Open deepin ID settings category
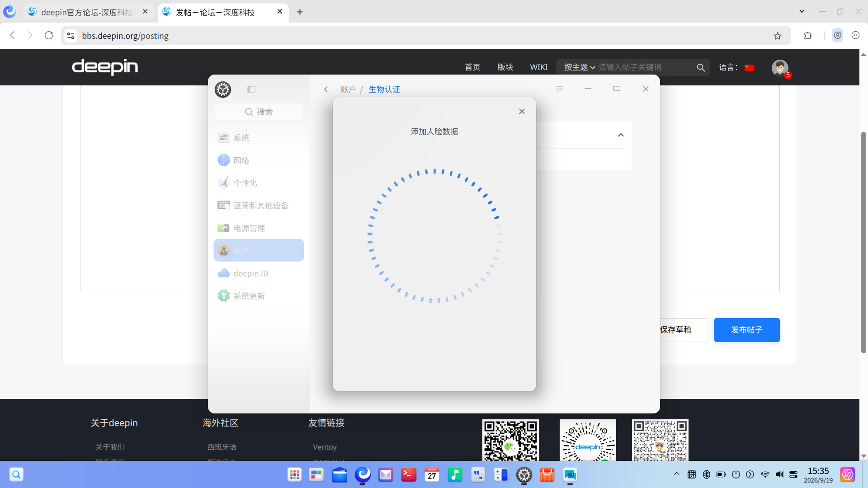 point(259,273)
